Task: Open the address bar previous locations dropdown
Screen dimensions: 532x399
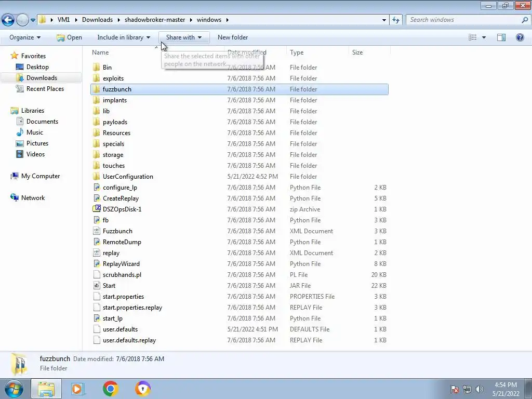Action: click(x=384, y=20)
